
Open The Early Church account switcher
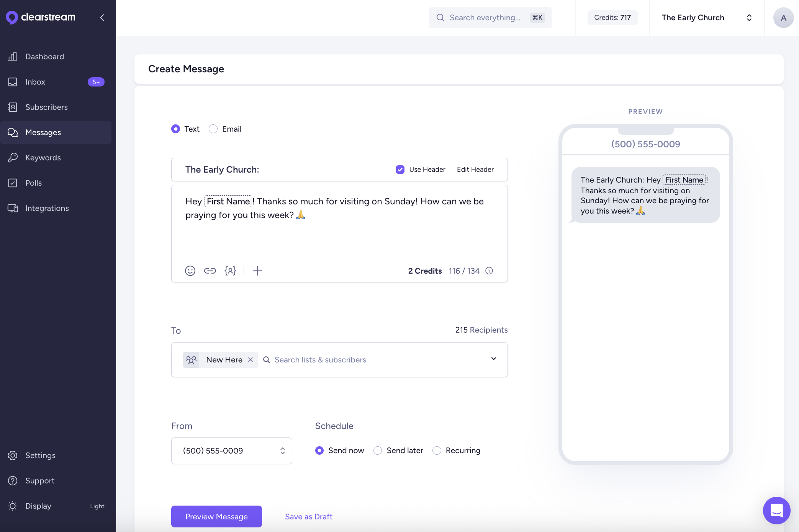click(x=707, y=18)
